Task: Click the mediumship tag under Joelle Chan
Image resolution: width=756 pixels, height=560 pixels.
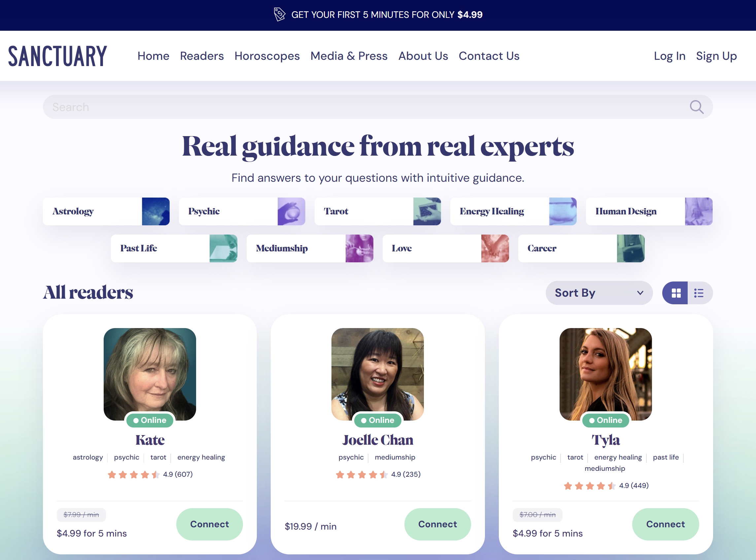Action: [x=395, y=457]
